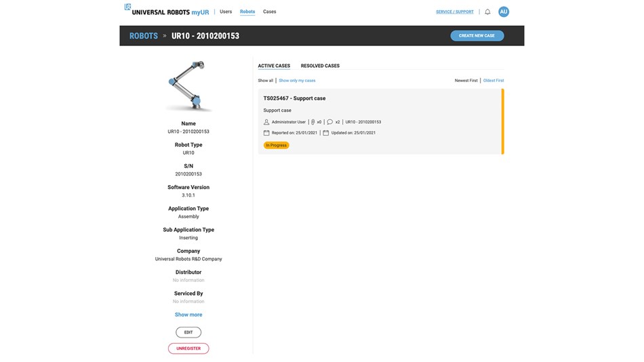Click the Inserting sub application value
This screenshot has height=362, width=644.
[x=188, y=237]
